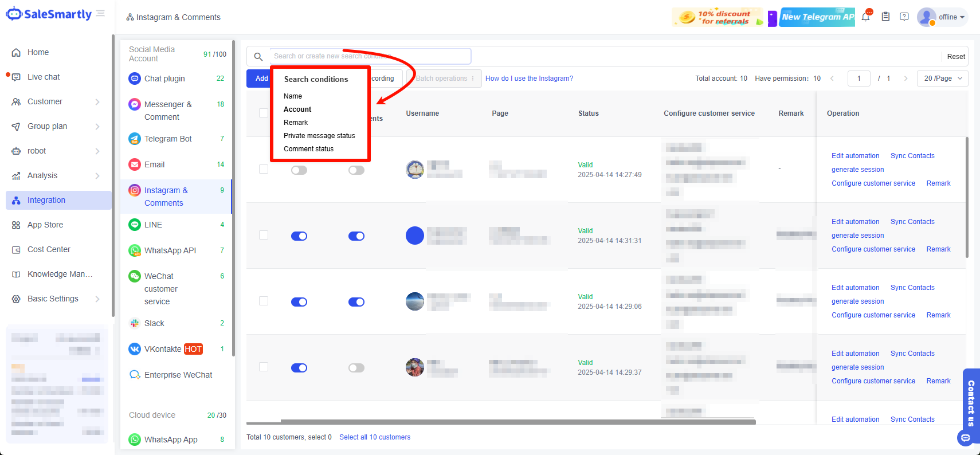Select Comment status search condition
980x455 pixels.
click(x=308, y=149)
